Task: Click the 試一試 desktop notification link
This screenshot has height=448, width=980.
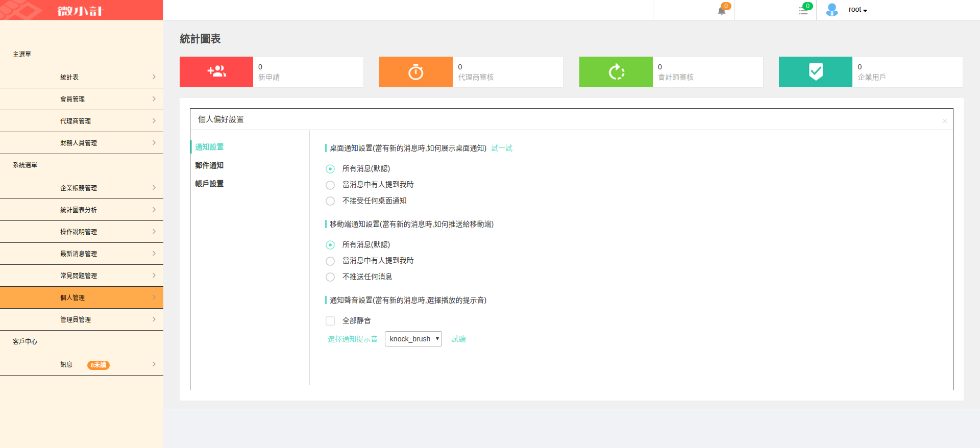Action: tap(502, 148)
